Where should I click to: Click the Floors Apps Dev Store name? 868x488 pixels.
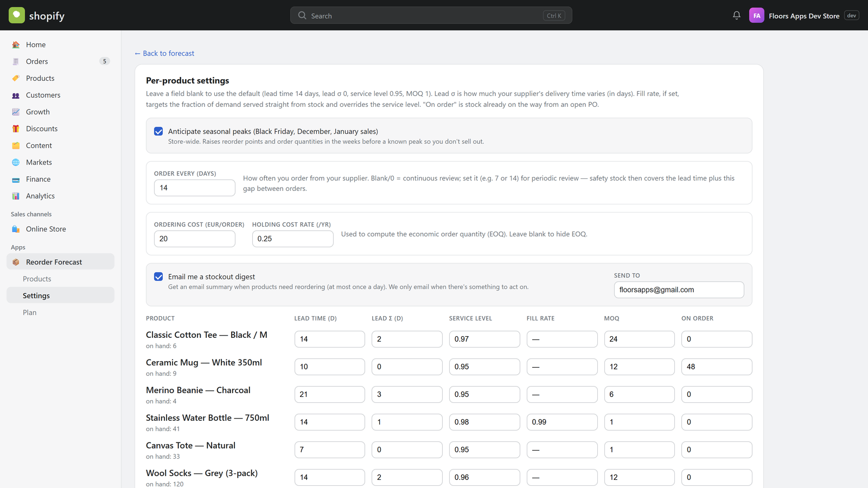coord(804,16)
